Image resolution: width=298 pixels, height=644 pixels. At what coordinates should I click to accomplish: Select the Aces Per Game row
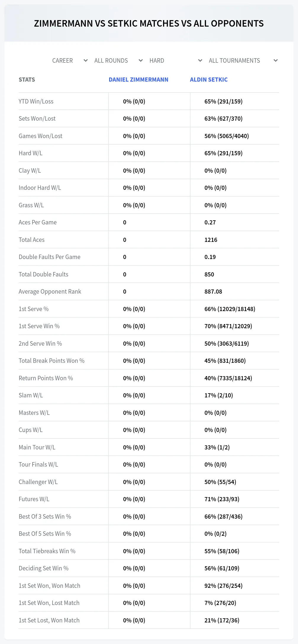click(149, 222)
